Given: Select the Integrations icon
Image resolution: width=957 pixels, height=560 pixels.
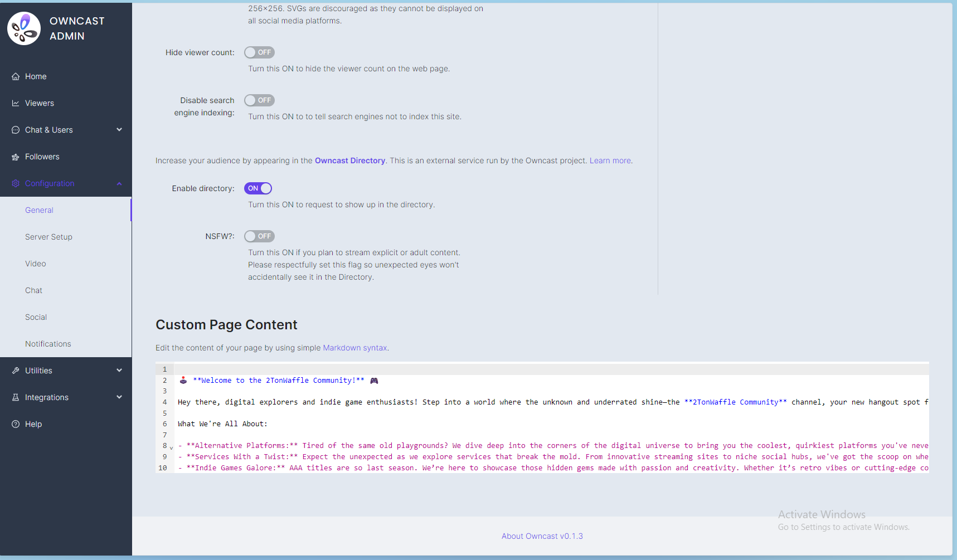Looking at the screenshot, I should (15, 397).
